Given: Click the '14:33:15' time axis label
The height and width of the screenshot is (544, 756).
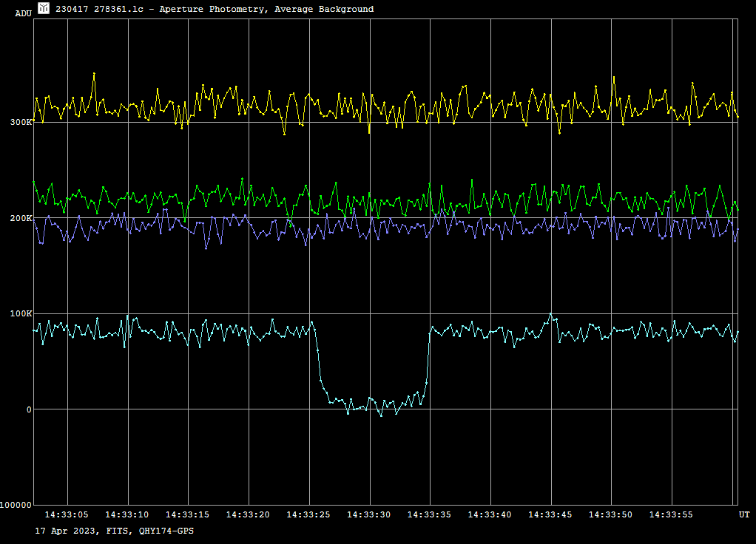Looking at the screenshot, I should coord(188,514).
